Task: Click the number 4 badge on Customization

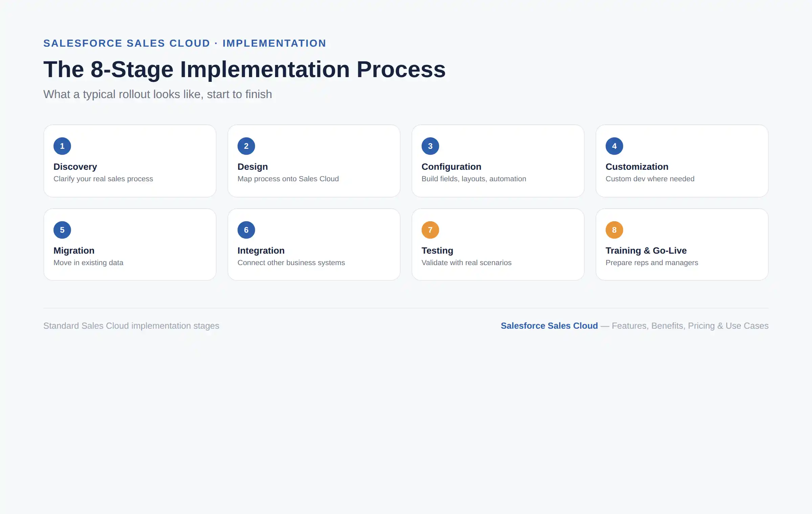Action: pos(614,146)
